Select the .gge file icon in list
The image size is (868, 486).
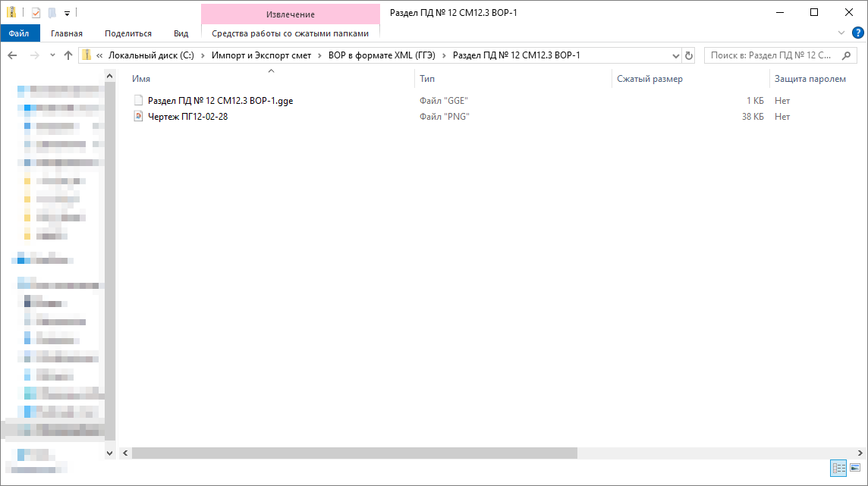138,100
